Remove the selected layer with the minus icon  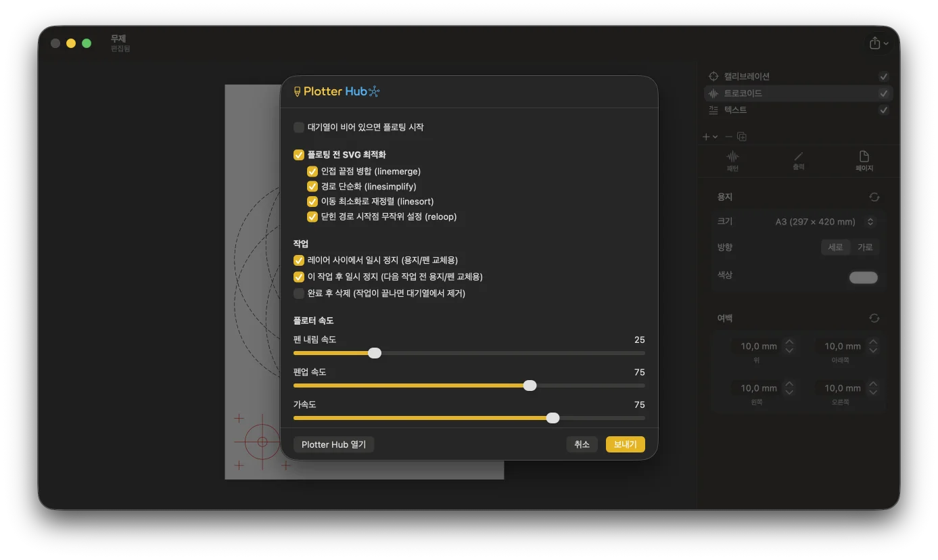[x=728, y=137]
